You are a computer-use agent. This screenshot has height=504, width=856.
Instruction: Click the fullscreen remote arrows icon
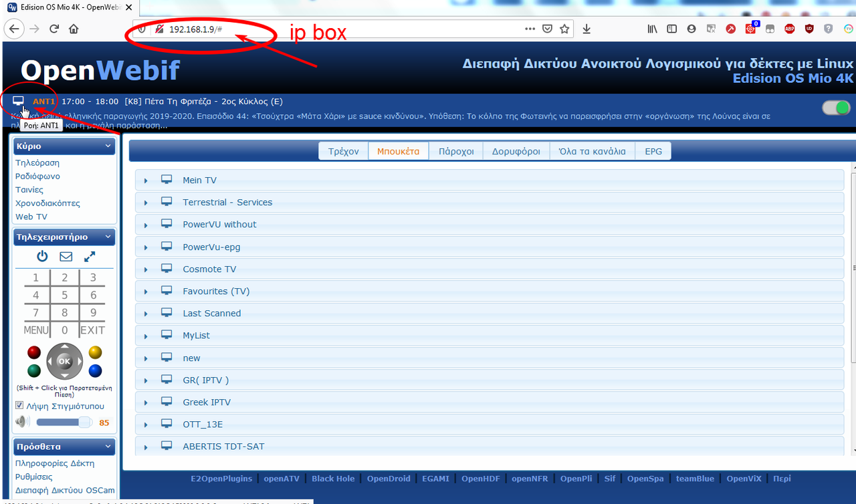click(90, 257)
